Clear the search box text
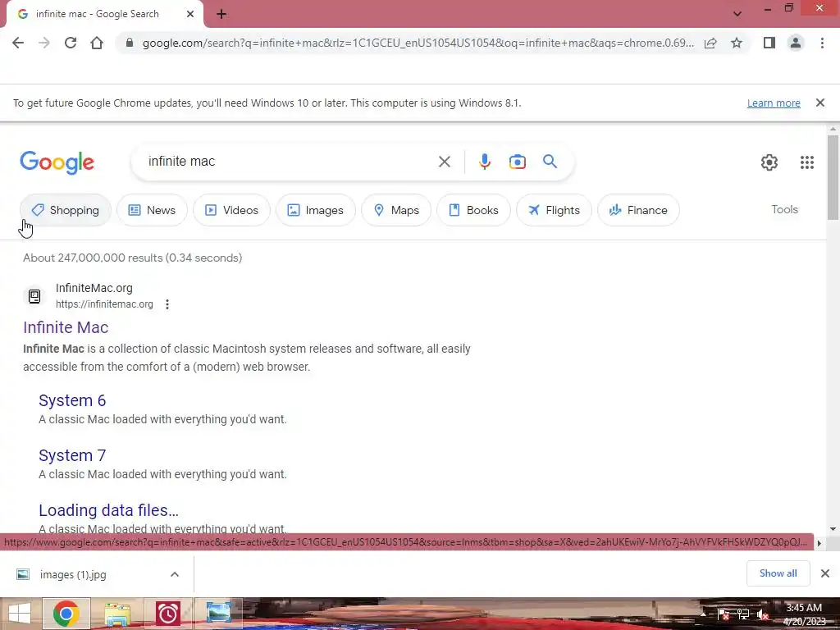The image size is (840, 630). pyautogui.click(x=444, y=162)
